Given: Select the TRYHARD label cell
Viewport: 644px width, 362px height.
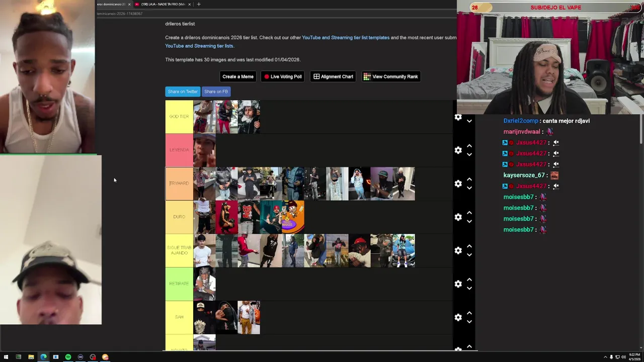Looking at the screenshot, I should coord(179,184).
